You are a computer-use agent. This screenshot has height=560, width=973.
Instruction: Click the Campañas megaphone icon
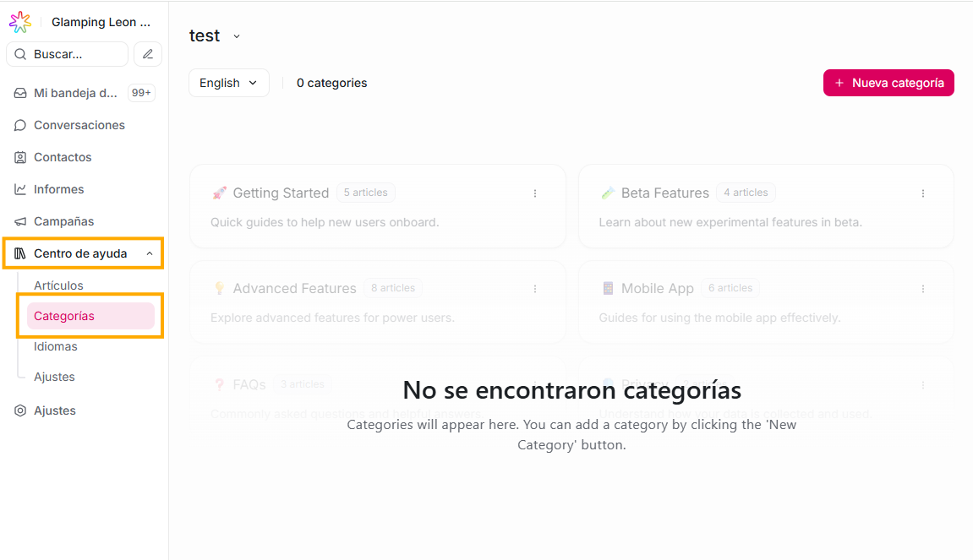coord(20,221)
